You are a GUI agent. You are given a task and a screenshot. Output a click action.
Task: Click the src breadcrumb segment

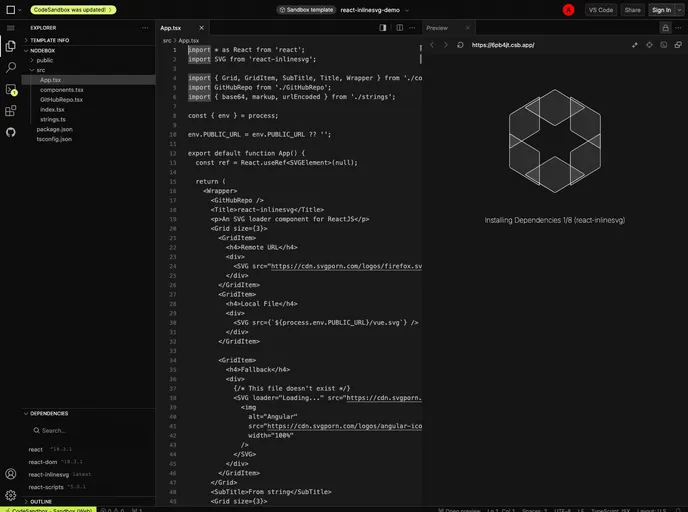pos(167,40)
